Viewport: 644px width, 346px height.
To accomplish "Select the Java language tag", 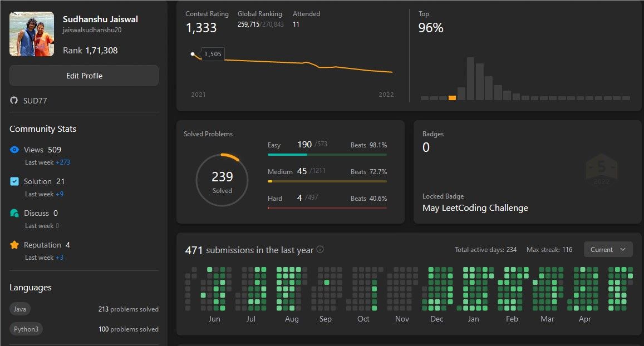I will click(19, 309).
